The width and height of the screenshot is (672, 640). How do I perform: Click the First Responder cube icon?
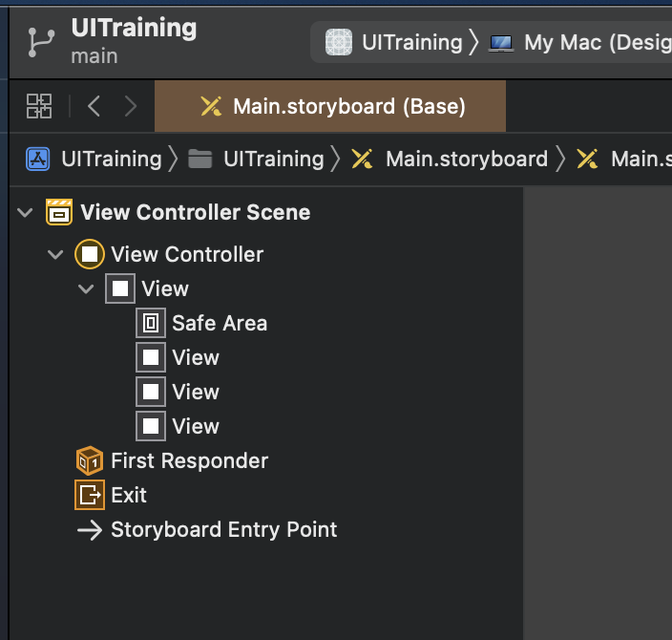pyautogui.click(x=90, y=460)
